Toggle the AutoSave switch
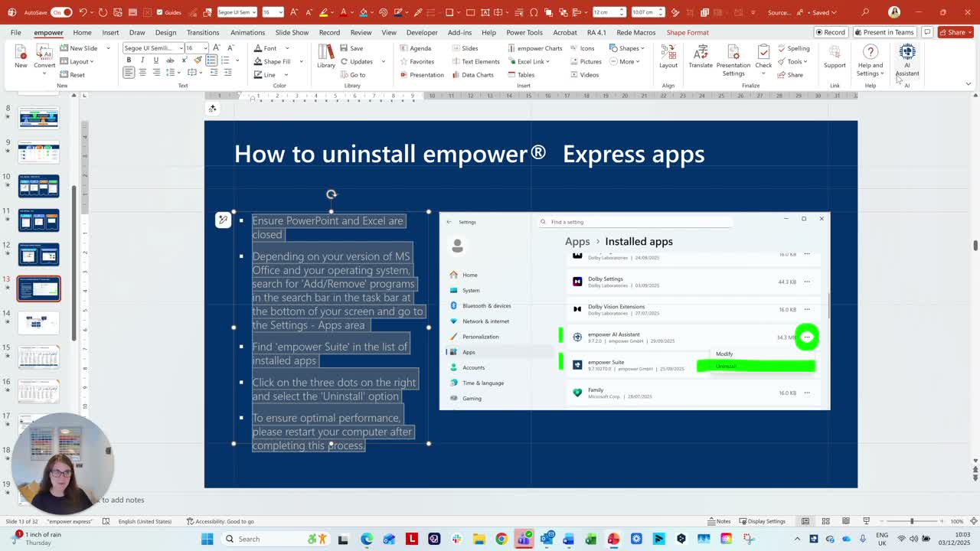Image resolution: width=980 pixels, height=551 pixels. click(x=62, y=12)
